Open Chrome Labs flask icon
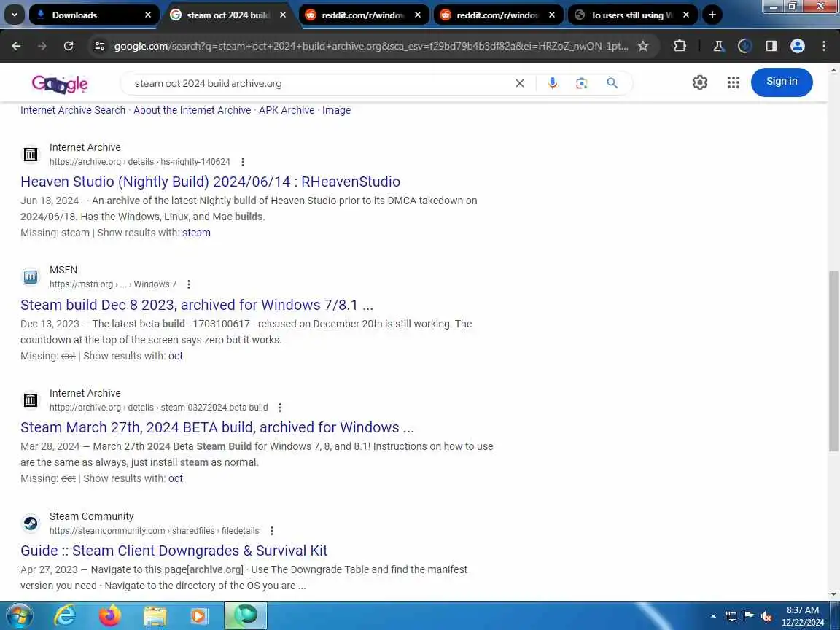Viewport: 840px width, 630px height. pos(718,46)
